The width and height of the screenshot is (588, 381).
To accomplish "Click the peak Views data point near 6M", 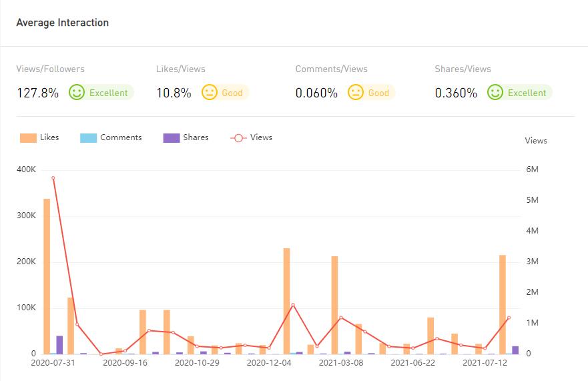I will 53,178.
